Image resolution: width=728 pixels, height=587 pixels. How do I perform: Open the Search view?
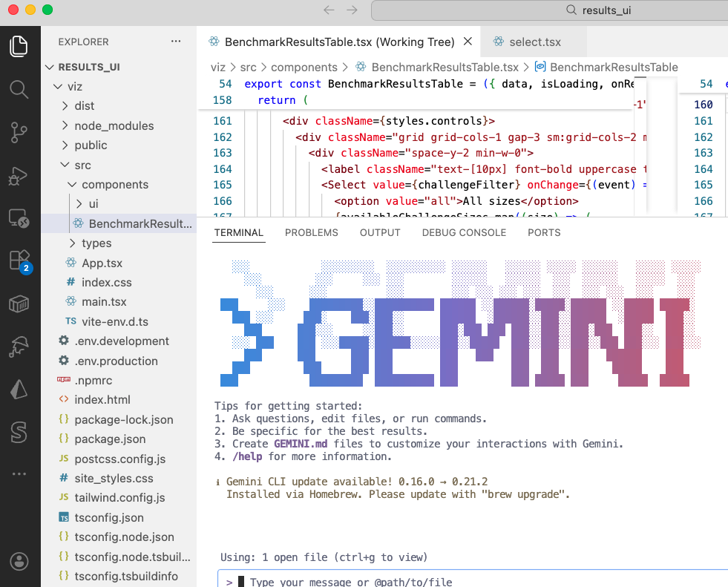(19, 88)
